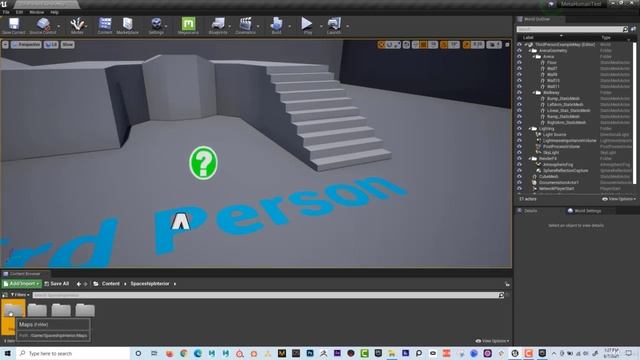Select PostProcessVolume in the outliner
The width and height of the screenshot is (640, 360).
(x=562, y=147)
